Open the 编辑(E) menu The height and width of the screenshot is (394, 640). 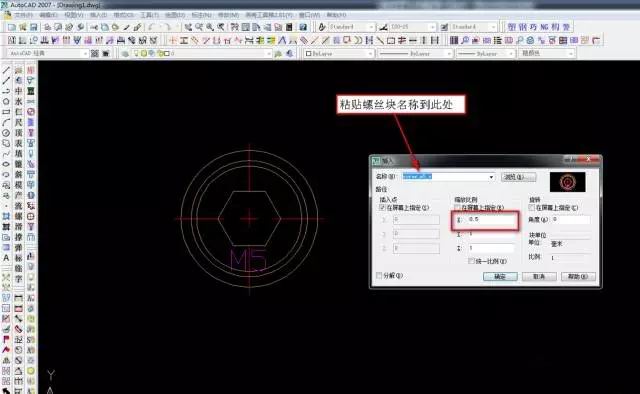(49, 15)
